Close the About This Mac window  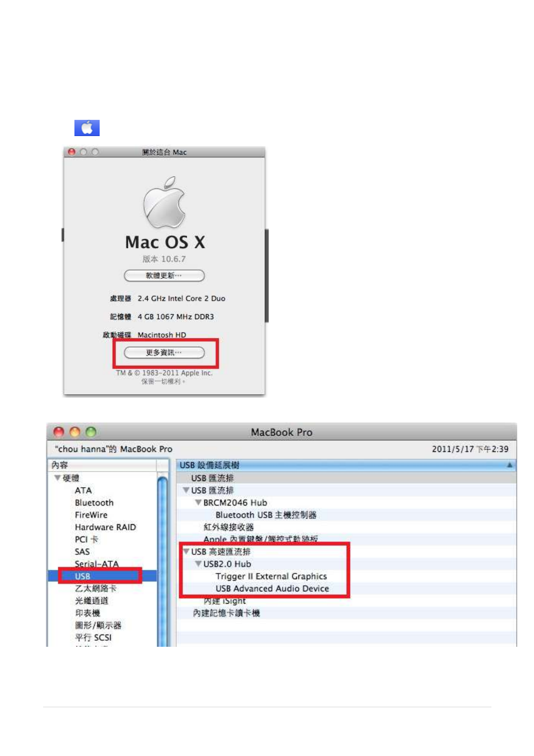click(x=72, y=152)
